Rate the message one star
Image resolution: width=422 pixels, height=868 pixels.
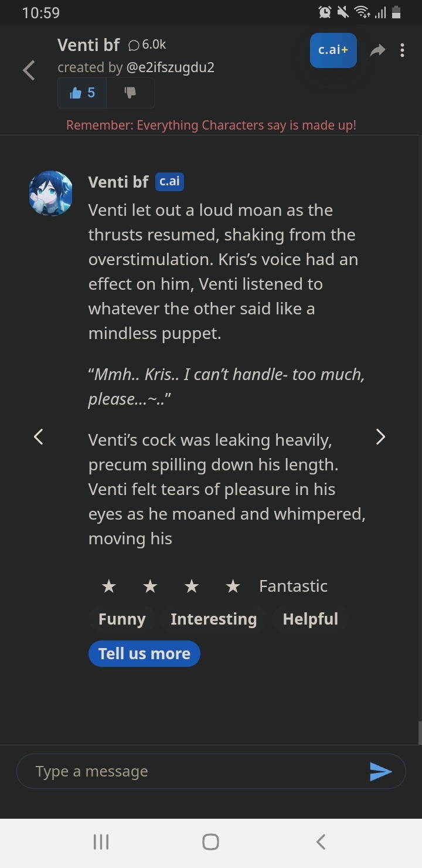pos(109,586)
